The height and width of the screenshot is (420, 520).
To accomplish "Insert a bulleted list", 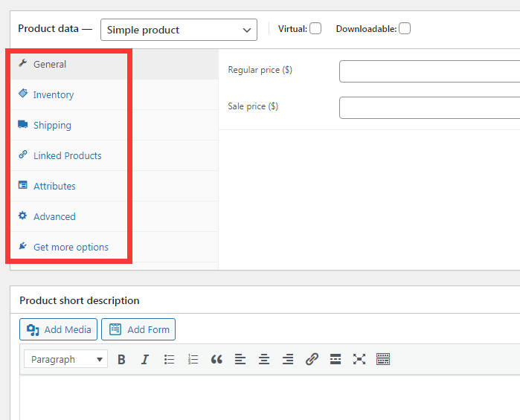I will coord(169,359).
